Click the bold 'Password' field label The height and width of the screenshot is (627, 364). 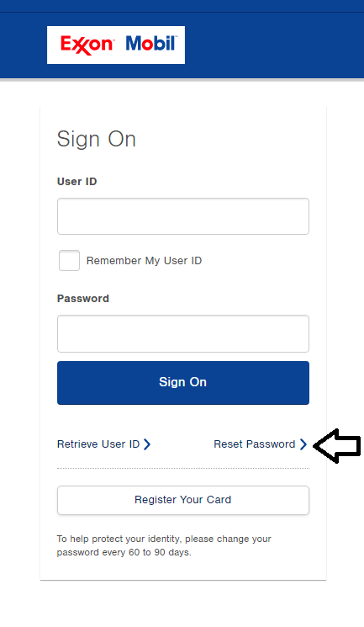click(83, 299)
